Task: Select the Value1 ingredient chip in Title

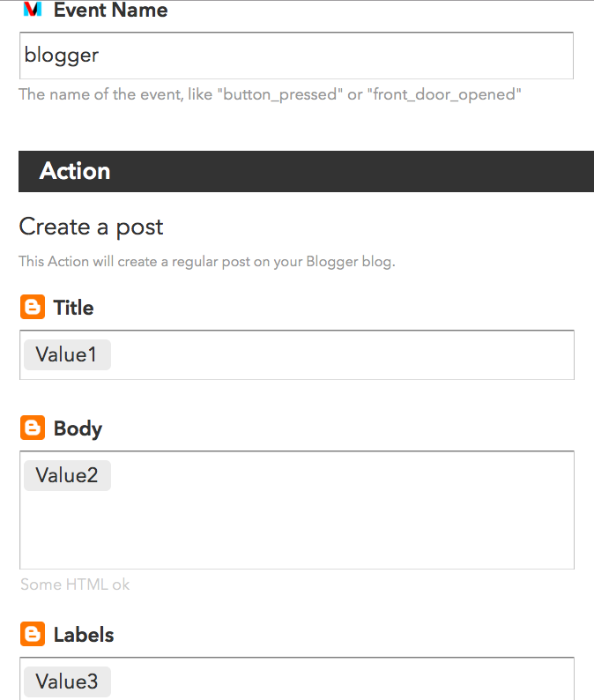Action: (x=67, y=355)
